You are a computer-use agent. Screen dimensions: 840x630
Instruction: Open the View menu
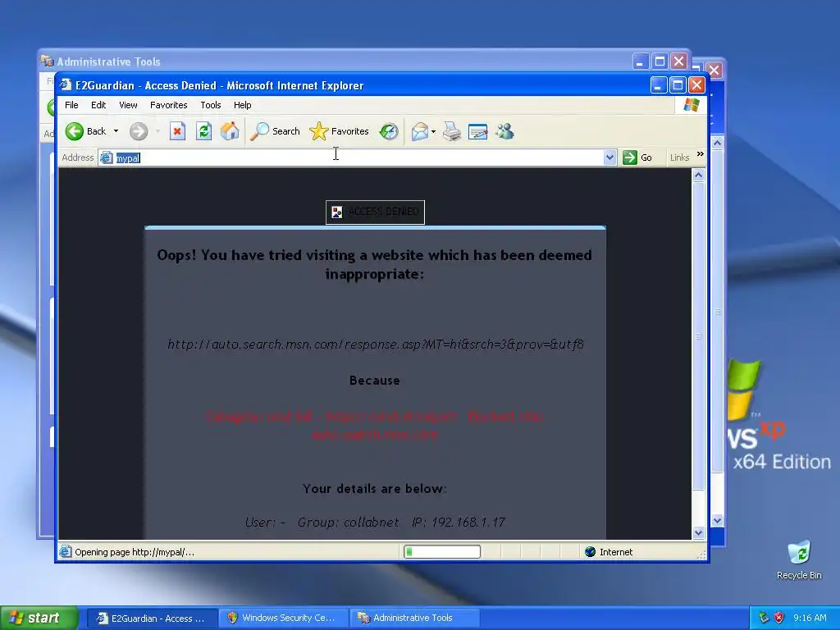tap(128, 105)
